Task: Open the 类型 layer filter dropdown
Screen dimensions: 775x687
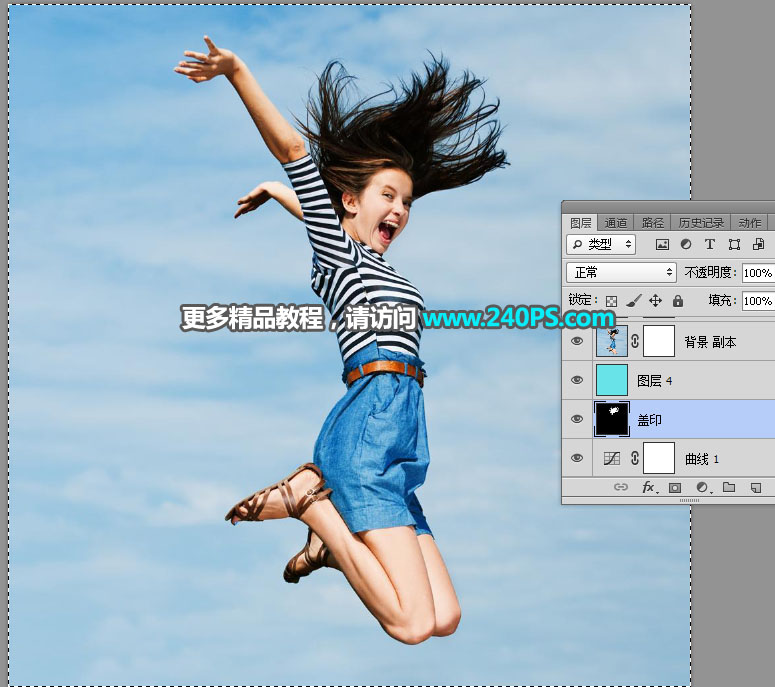Action: tap(601, 244)
